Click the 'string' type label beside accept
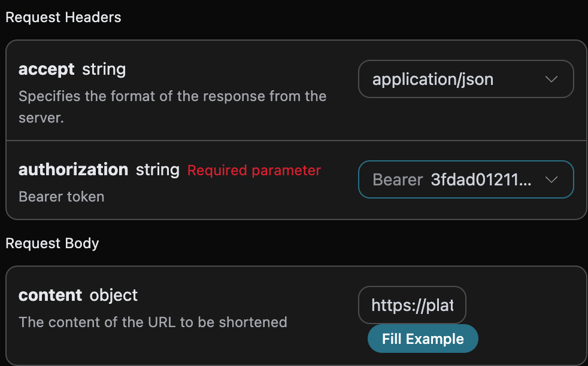This screenshot has height=366, width=588. (104, 69)
